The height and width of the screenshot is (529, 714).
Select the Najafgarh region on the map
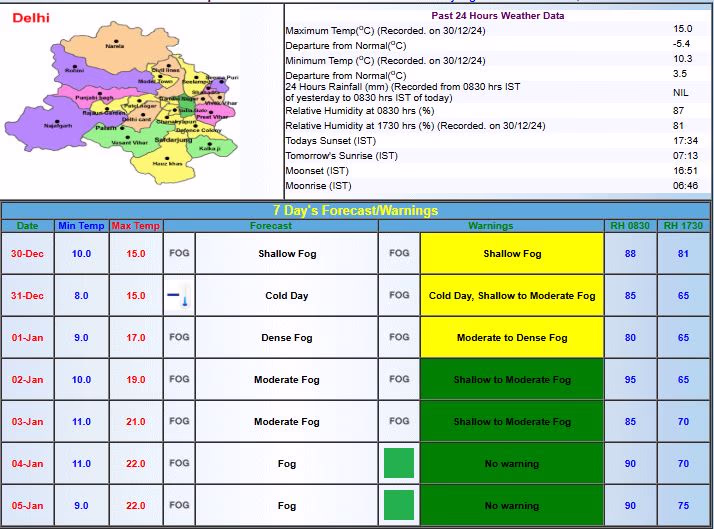click(x=60, y=127)
